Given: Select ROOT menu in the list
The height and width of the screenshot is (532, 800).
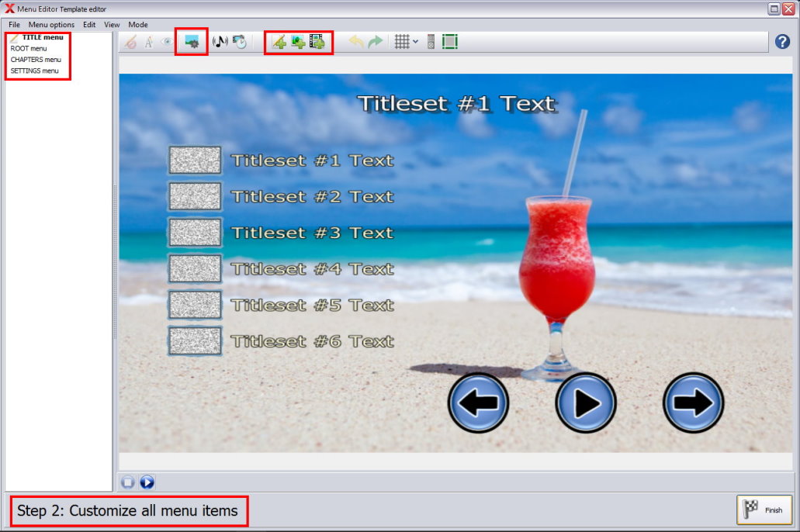Looking at the screenshot, I should (x=29, y=48).
